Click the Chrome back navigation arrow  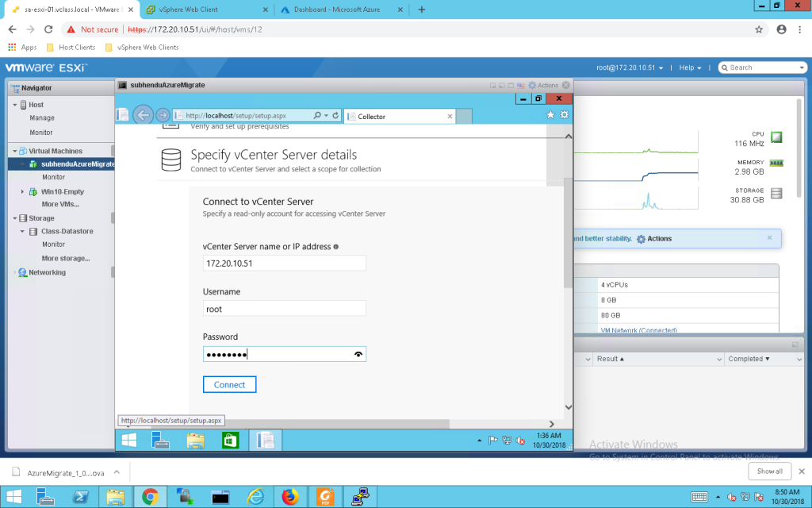(x=13, y=29)
